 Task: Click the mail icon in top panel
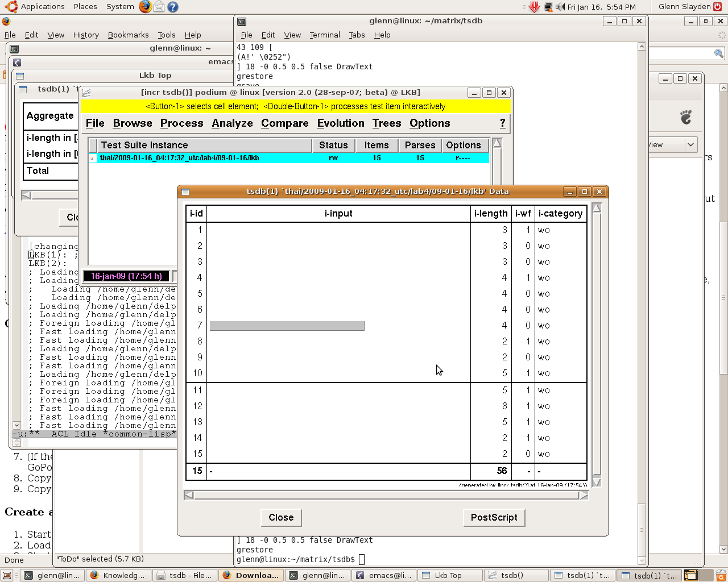[x=159, y=7]
